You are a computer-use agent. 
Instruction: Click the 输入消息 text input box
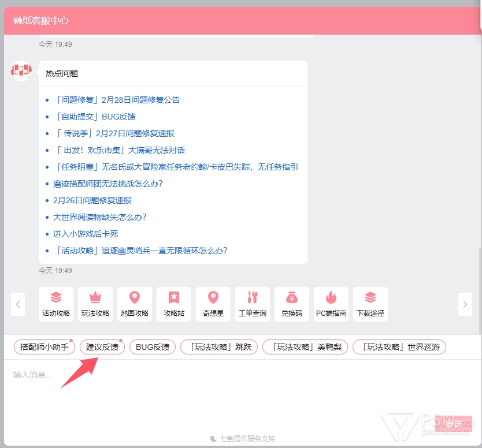click(x=231, y=393)
